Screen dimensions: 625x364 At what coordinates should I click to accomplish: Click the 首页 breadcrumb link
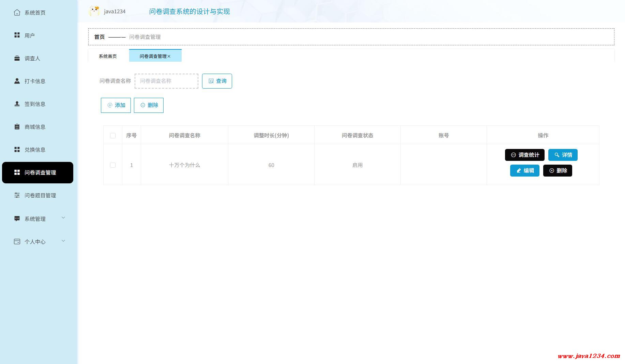coord(100,37)
